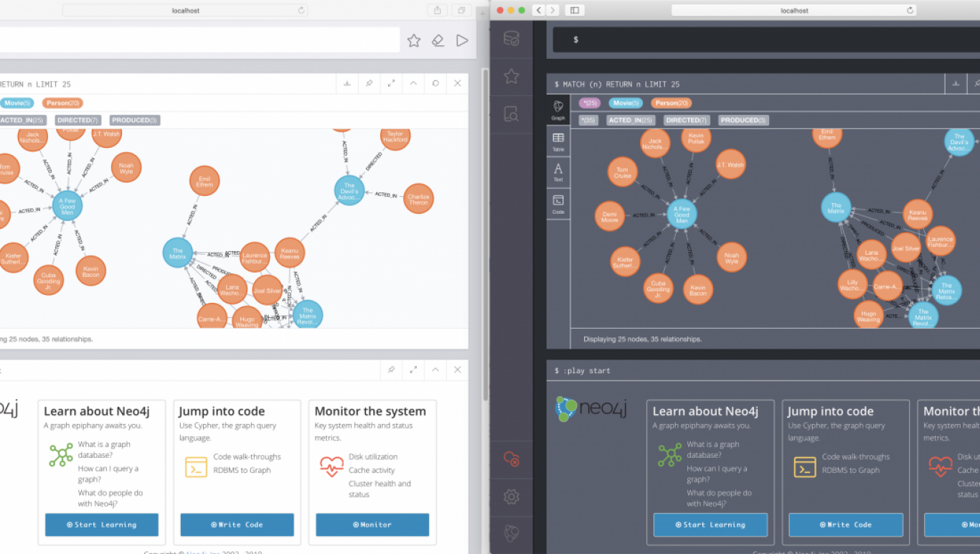The height and width of the screenshot is (554, 980).
Task: Toggle the Safari sidebar in the right window
Action: pos(575,10)
